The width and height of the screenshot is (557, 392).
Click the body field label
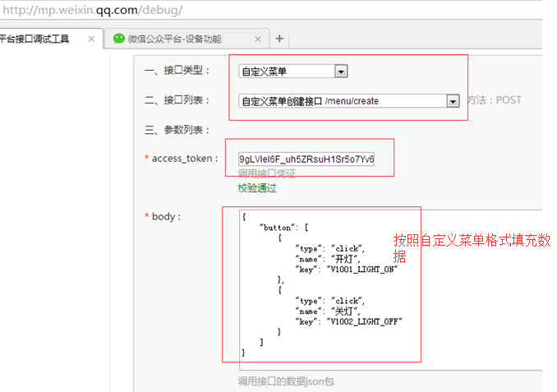(163, 216)
